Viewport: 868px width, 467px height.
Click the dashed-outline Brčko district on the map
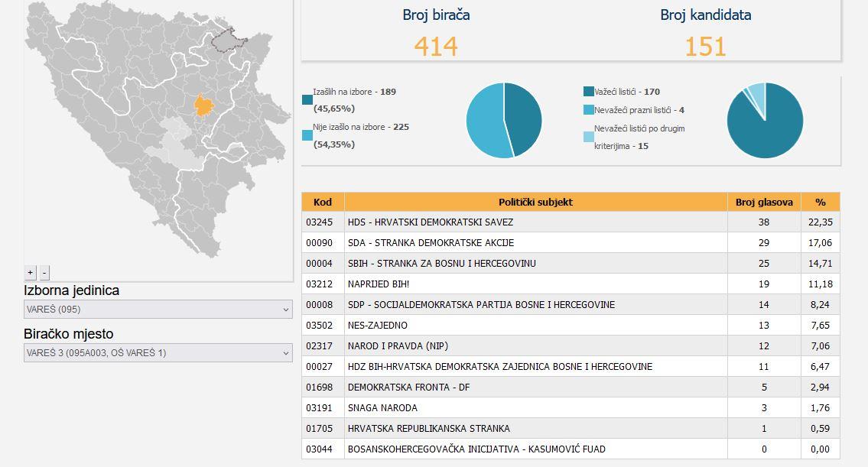pyautogui.click(x=228, y=40)
